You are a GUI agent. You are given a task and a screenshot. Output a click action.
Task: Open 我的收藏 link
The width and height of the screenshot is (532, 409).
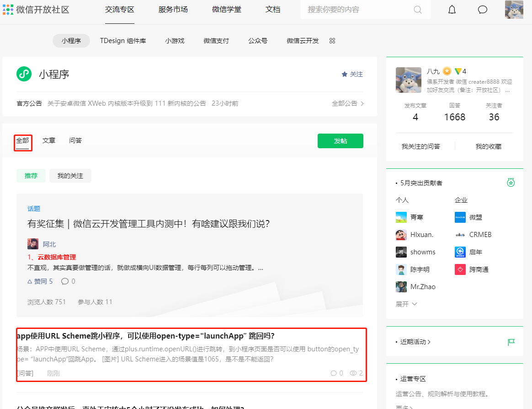click(x=489, y=146)
